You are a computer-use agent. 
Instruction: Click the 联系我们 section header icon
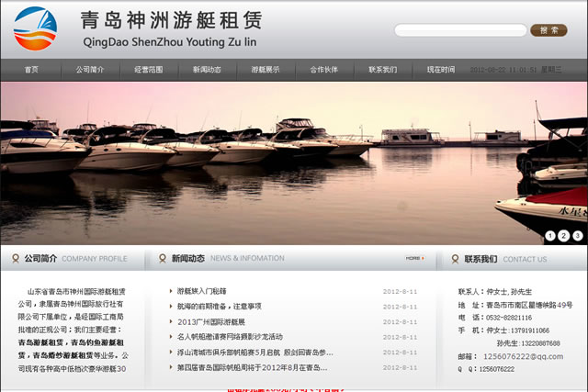pyautogui.click(x=454, y=258)
